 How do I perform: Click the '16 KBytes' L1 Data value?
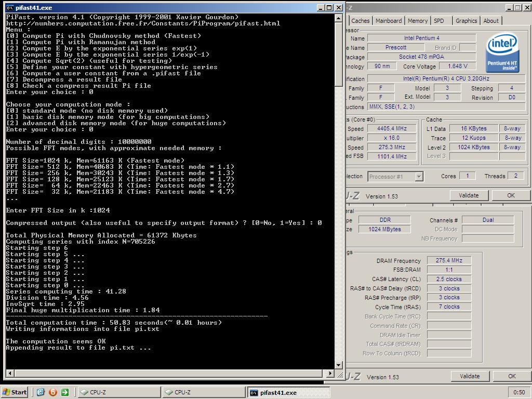tap(474, 129)
